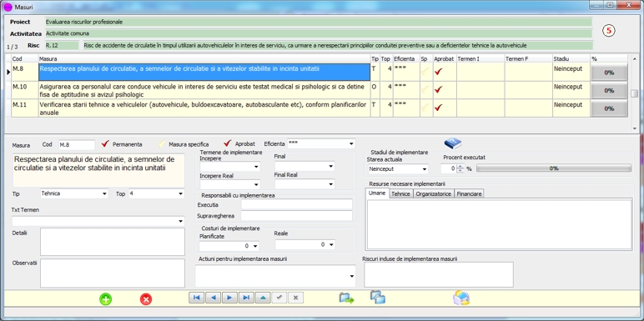644x321 pixels.
Task: Click the Procent executat progress bar
Action: coord(554,168)
